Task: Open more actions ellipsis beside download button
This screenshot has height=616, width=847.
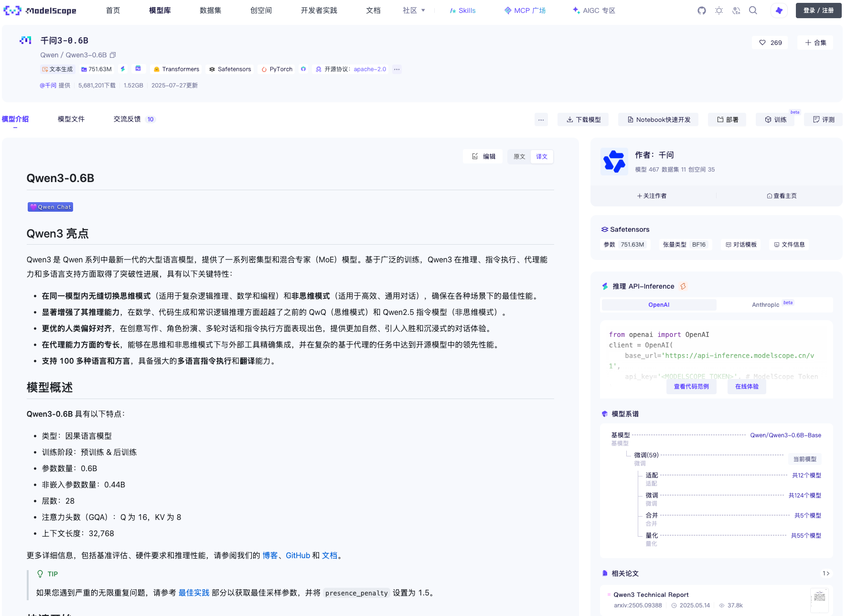Action: point(541,120)
